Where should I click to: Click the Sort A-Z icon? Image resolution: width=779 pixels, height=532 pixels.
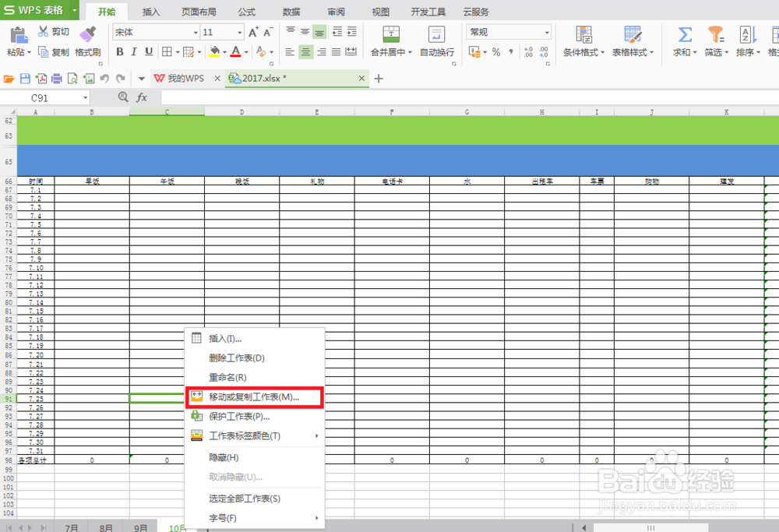pos(748,34)
